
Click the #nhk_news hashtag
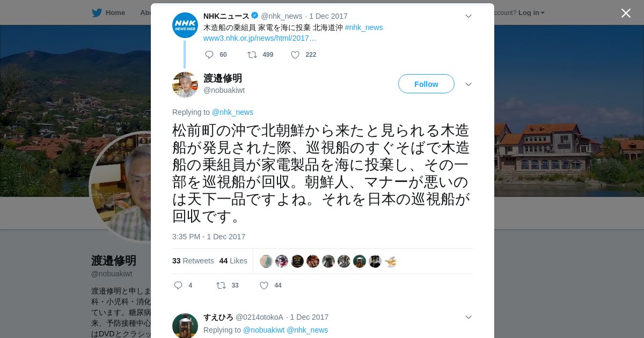364,27
